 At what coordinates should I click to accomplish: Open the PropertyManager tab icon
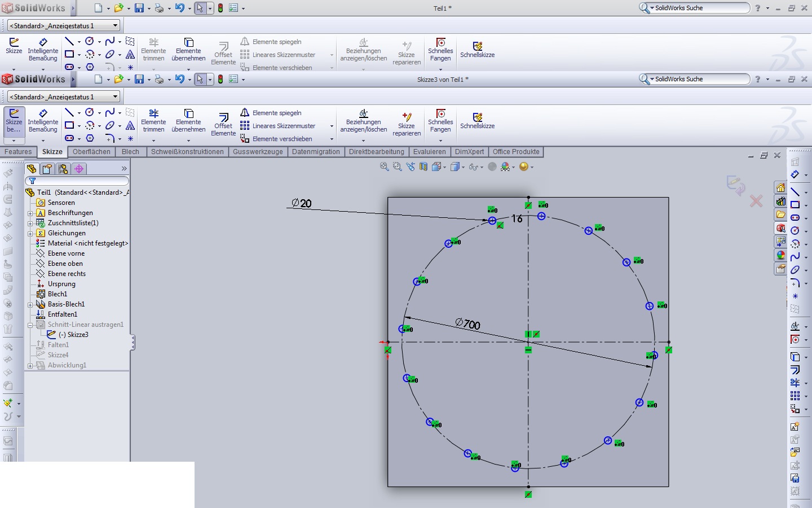[47, 169]
